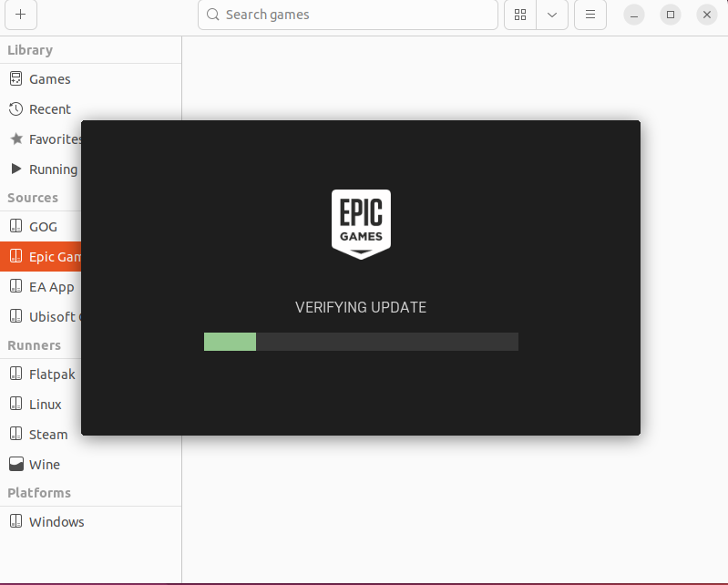The height and width of the screenshot is (585, 728).
Task: Click the plus add game button
Action: [21, 15]
